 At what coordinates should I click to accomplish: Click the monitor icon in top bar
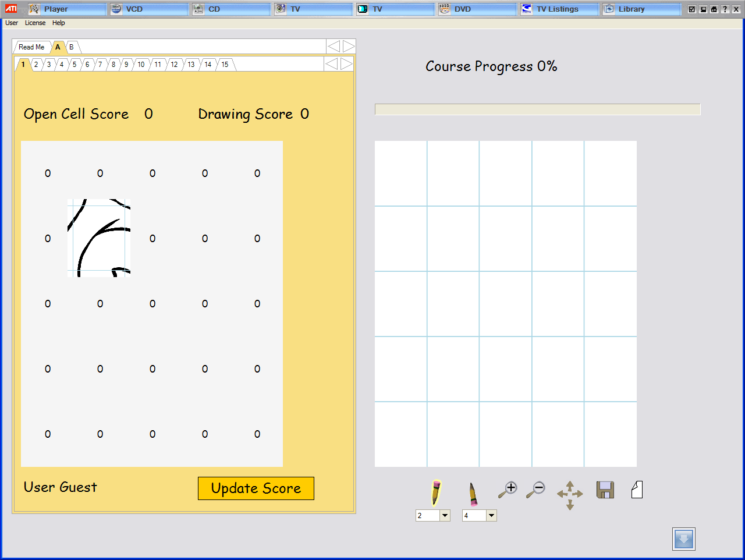(x=703, y=9)
